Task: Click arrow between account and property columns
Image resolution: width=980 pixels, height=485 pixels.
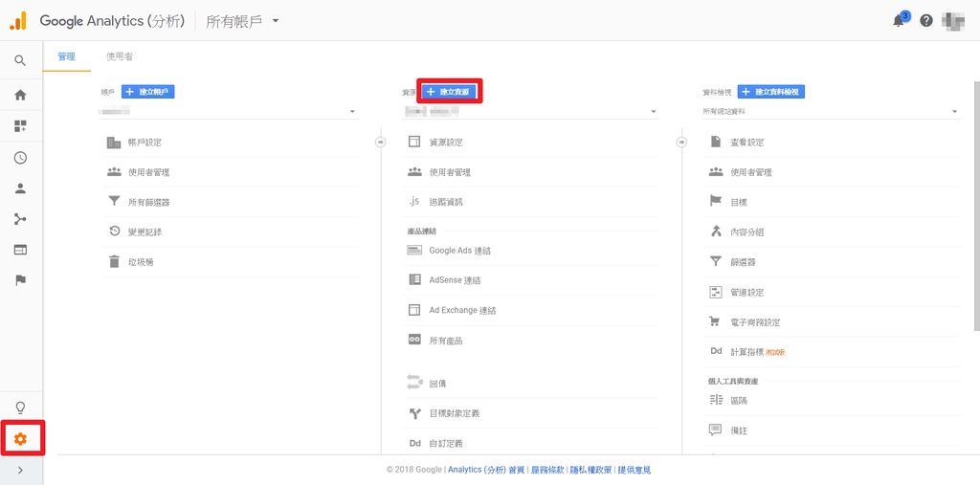Action: coord(381,143)
